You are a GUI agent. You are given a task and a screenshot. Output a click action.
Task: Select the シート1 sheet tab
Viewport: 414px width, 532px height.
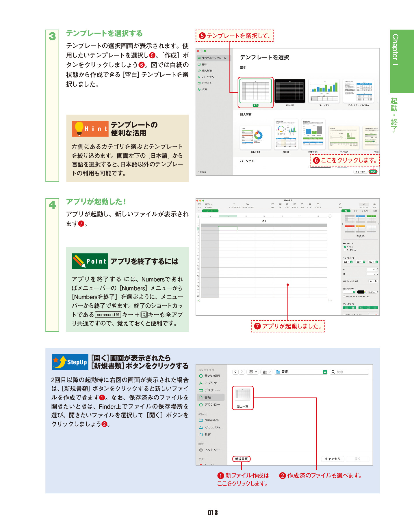click(210, 211)
